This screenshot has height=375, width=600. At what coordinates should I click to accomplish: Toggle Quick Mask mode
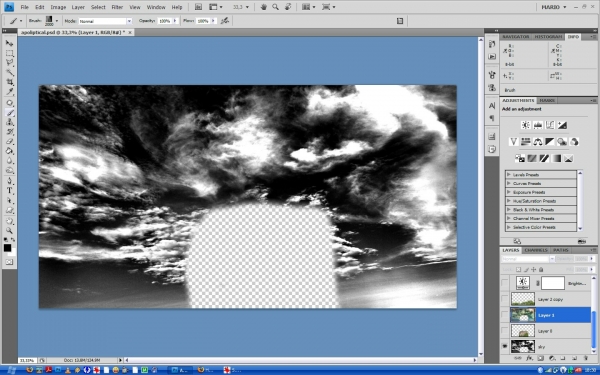[x=10, y=262]
